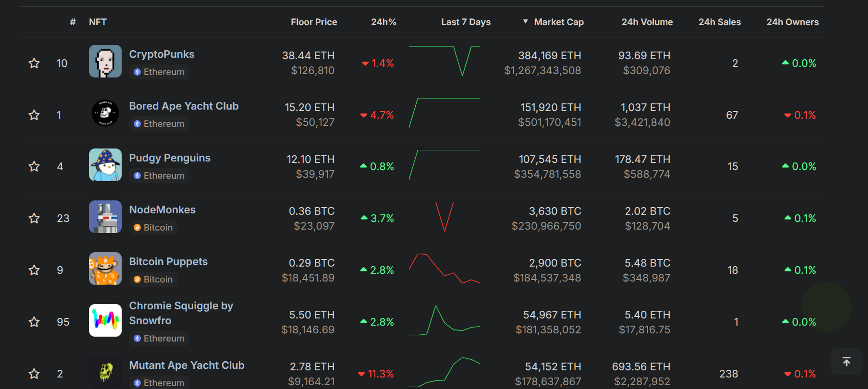Sort by the # rank column header
Screen dimensions: 868x389
coord(73,22)
